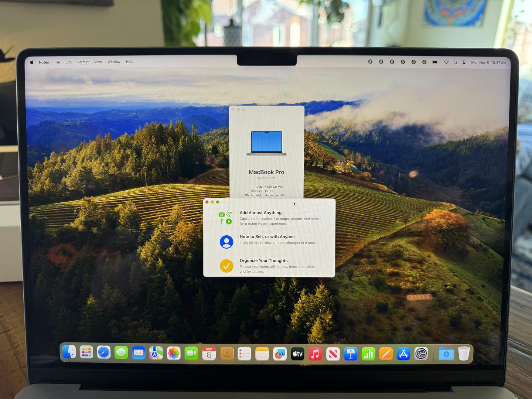The image size is (532, 399).
Task: Open the Trash in the Dock
Action: click(464, 354)
